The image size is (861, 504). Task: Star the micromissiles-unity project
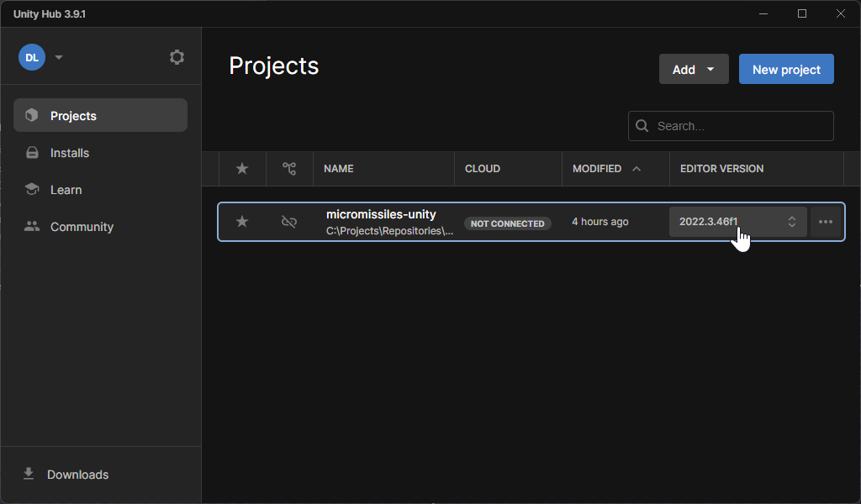[x=242, y=222]
